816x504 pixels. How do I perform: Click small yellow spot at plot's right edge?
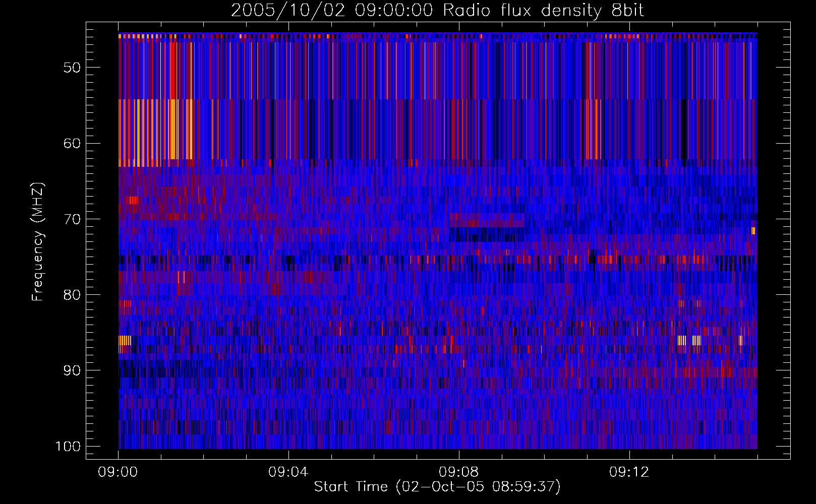point(753,231)
